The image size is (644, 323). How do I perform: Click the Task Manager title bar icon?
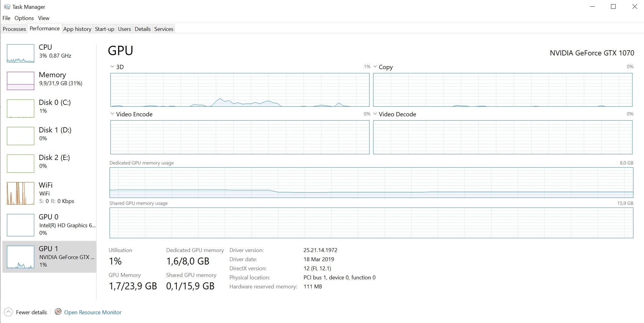(x=7, y=7)
